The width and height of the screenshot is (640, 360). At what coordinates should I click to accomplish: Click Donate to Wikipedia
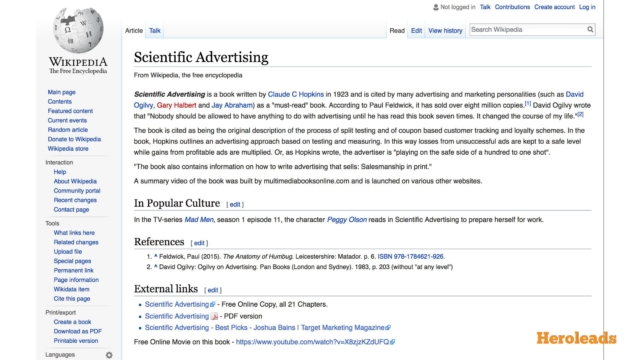tap(74, 139)
